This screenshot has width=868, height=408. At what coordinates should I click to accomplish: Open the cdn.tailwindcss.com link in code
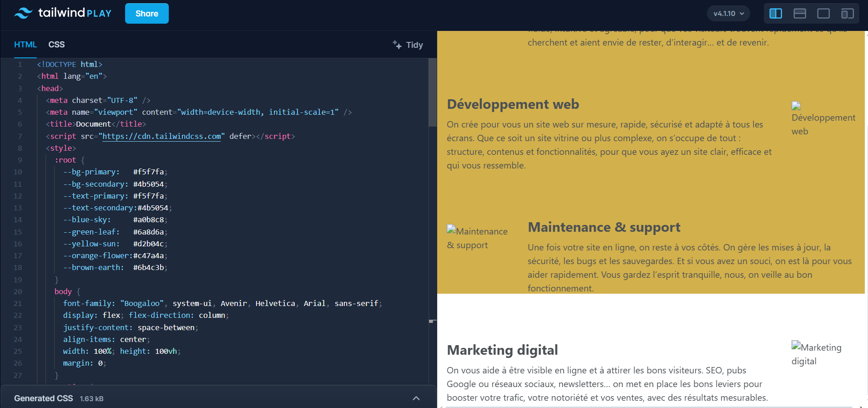(161, 136)
